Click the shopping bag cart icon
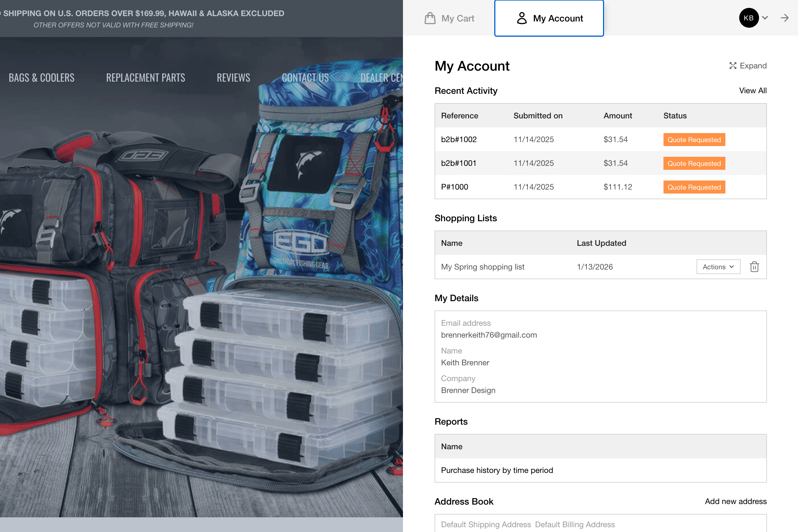This screenshot has height=532, width=798. pyautogui.click(x=430, y=18)
